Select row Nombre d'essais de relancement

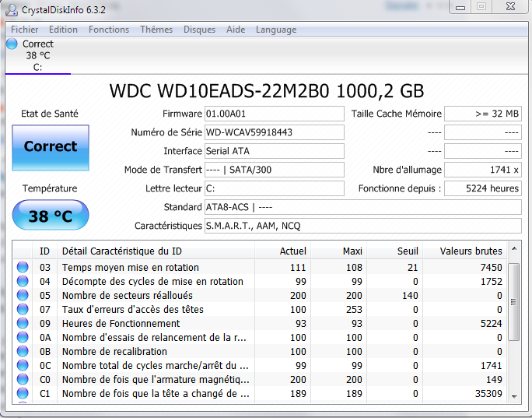pyautogui.click(x=260, y=338)
